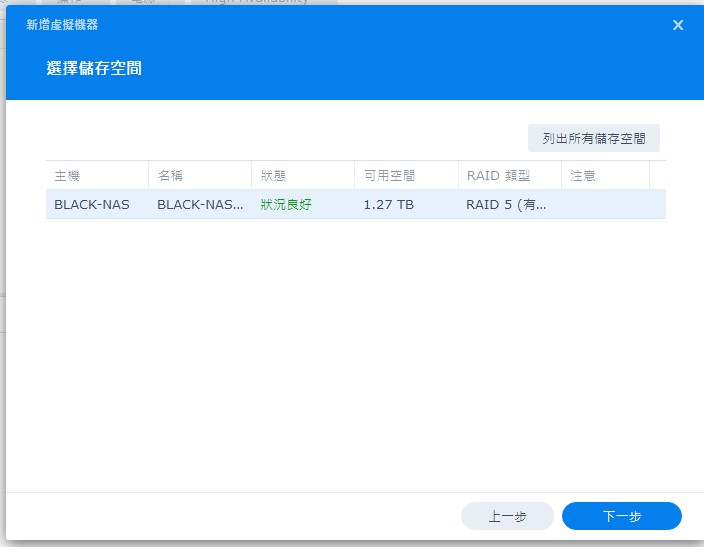Click the empty 注意 cell in the storage row
704x547 pixels.
pos(605,204)
